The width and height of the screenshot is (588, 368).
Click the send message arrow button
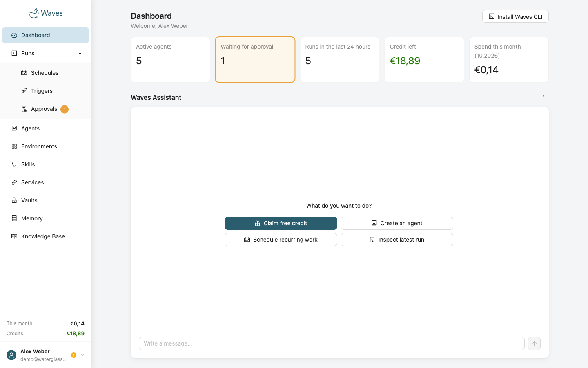pos(534,343)
